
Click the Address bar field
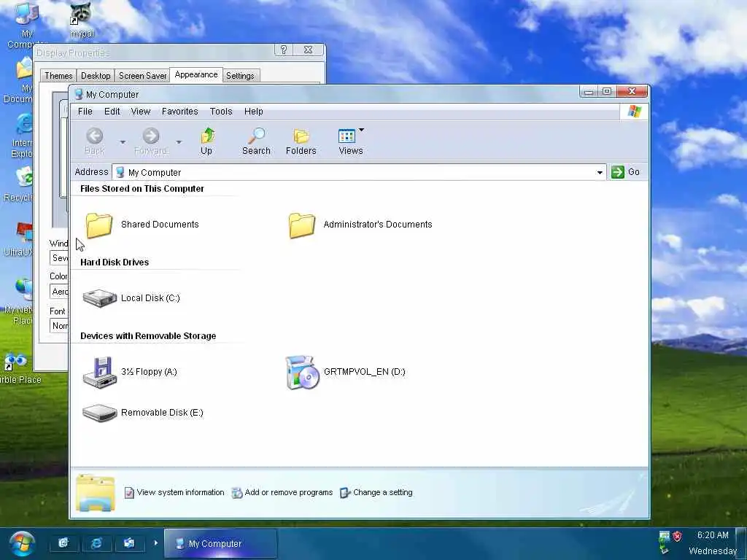[x=359, y=172]
